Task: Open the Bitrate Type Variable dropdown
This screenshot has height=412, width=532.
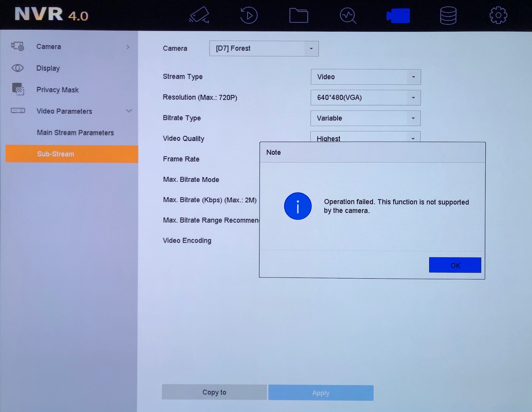Action: [x=365, y=118]
